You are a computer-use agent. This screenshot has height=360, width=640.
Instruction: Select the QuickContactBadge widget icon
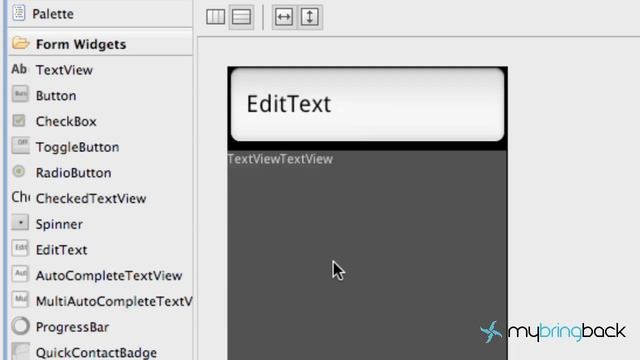20,351
